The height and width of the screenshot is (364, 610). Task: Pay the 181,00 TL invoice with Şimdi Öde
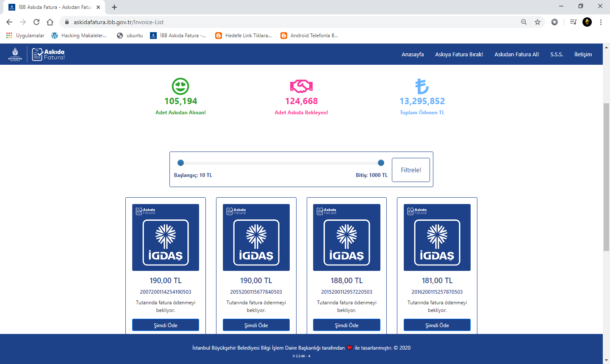pyautogui.click(x=437, y=325)
